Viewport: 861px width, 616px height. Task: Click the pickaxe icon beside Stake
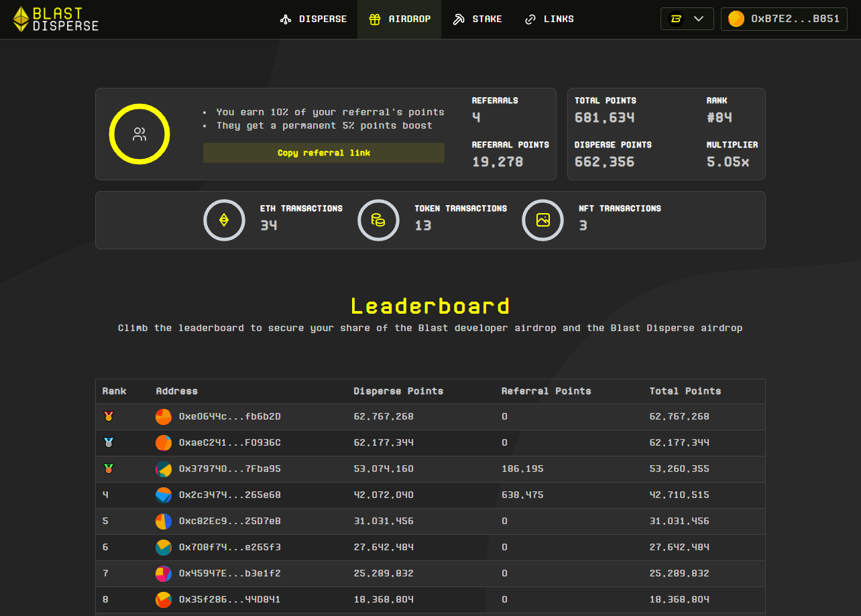[459, 19]
